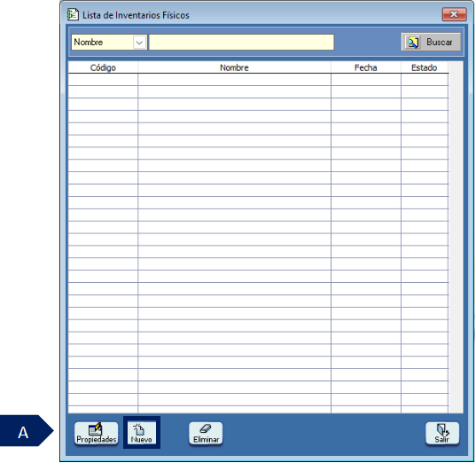This screenshot has width=476, height=463.
Task: Sort by the Código column header
Action: coord(103,67)
